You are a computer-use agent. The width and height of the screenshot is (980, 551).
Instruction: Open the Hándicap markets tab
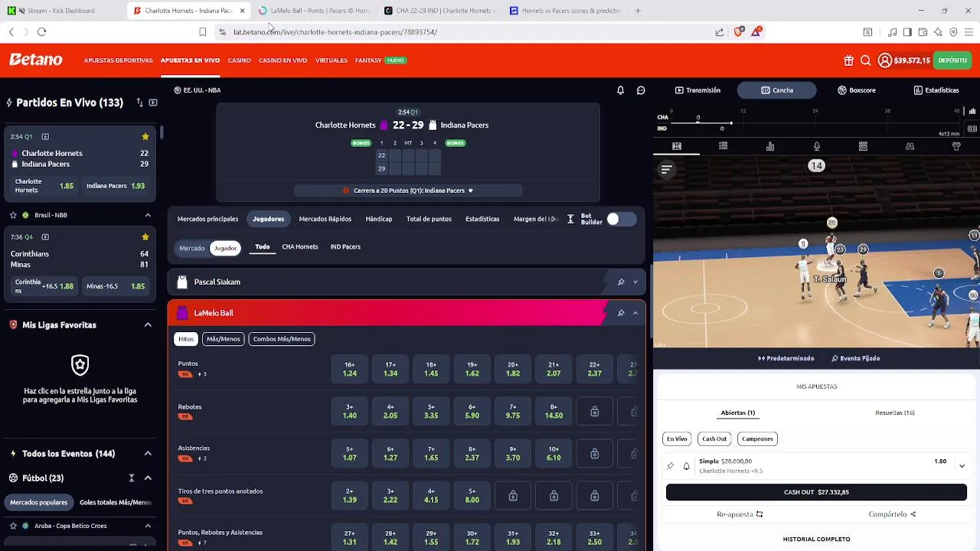378,220
